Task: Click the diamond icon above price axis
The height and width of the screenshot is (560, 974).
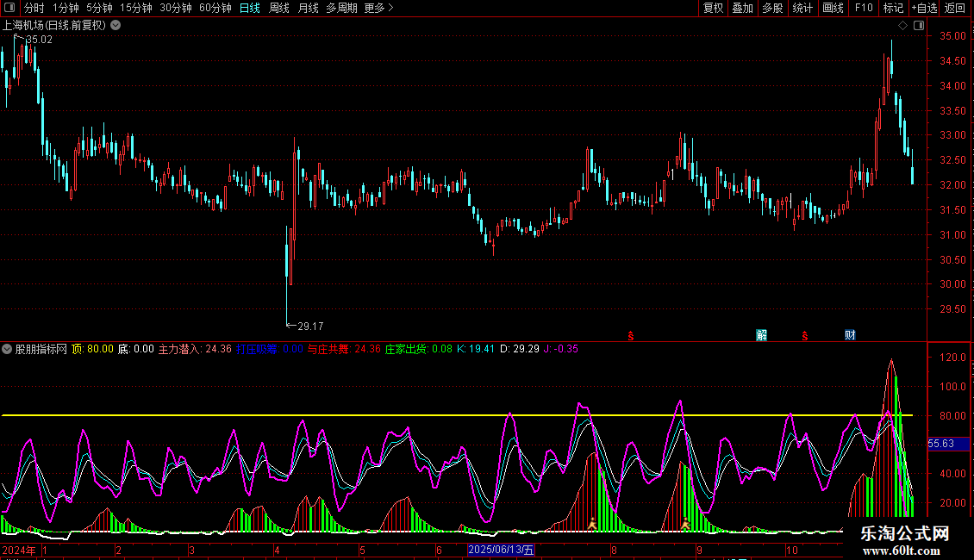Action: tap(902, 26)
